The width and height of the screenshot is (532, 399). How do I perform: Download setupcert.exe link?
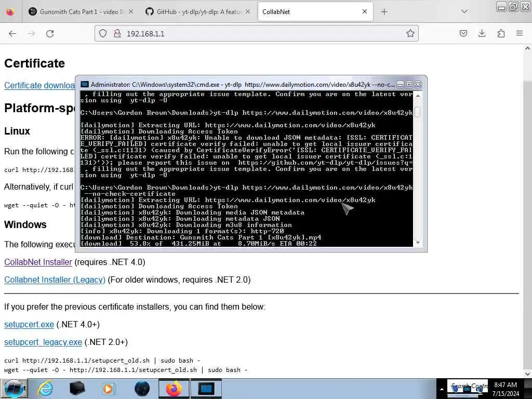pyautogui.click(x=29, y=325)
